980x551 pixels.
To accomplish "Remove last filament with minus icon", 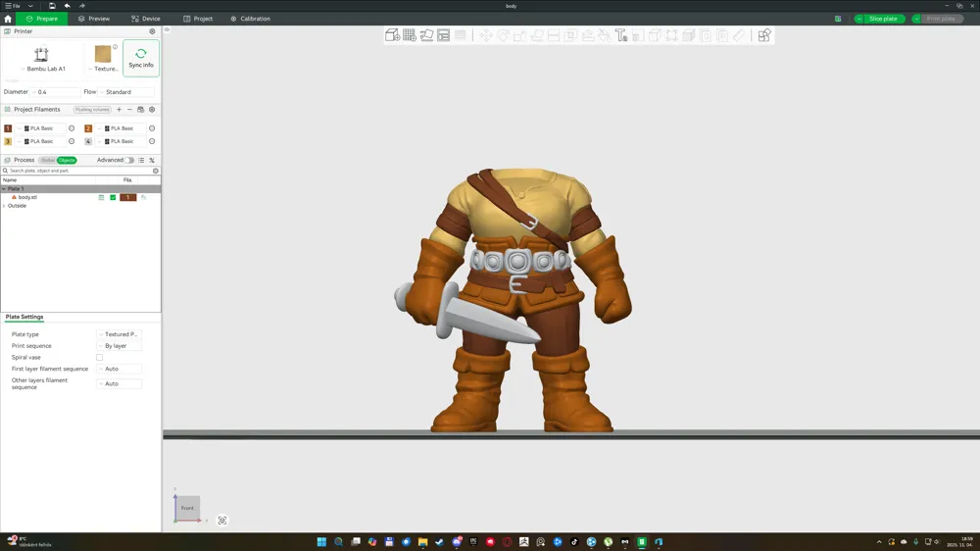I will [x=129, y=110].
